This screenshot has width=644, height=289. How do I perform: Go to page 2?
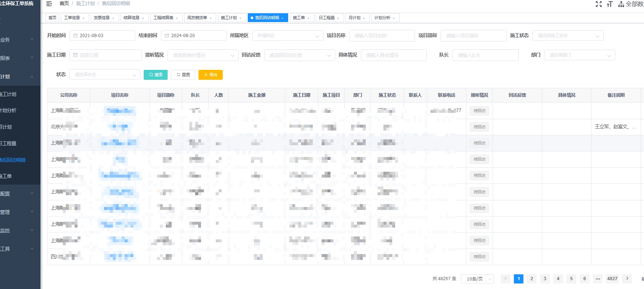[x=532, y=279]
